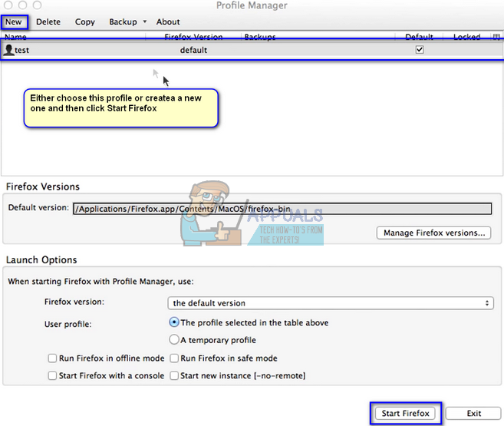Viewport: 504px width, 426px height.
Task: Sort by the Firefox Version column header
Action: [193, 37]
